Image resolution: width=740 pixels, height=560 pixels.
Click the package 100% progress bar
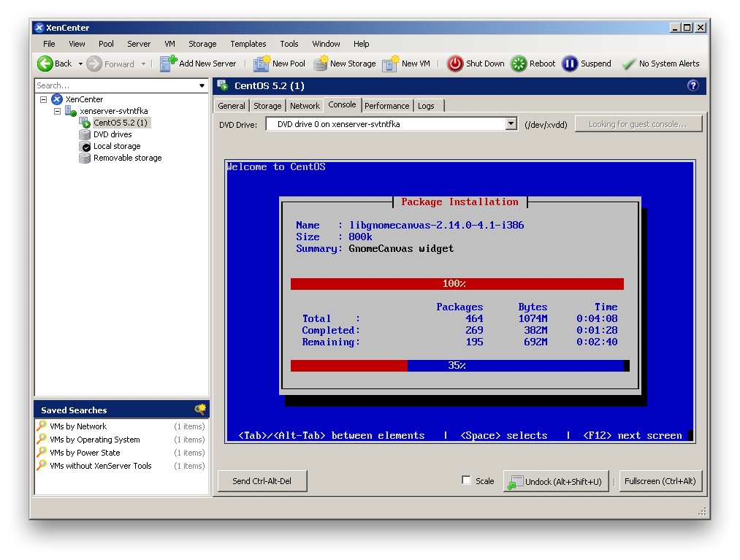[457, 283]
